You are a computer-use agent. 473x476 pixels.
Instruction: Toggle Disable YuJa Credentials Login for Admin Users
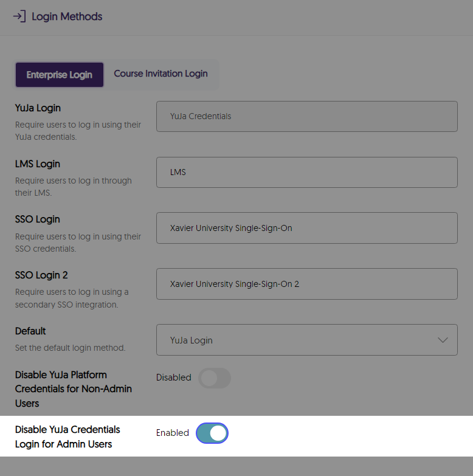click(x=212, y=433)
